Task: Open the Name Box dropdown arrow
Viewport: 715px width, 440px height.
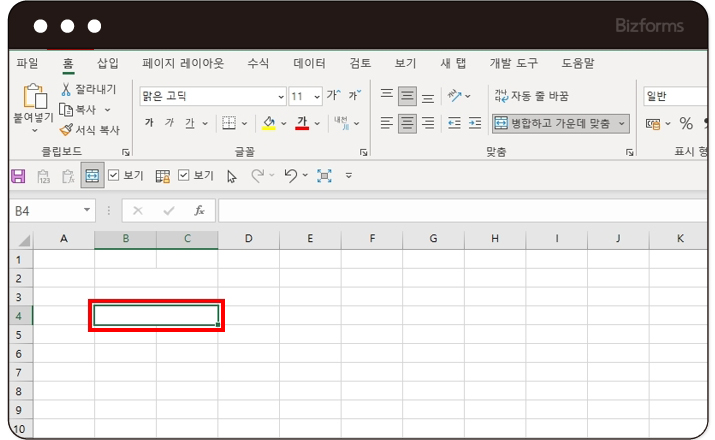Action: [x=87, y=210]
